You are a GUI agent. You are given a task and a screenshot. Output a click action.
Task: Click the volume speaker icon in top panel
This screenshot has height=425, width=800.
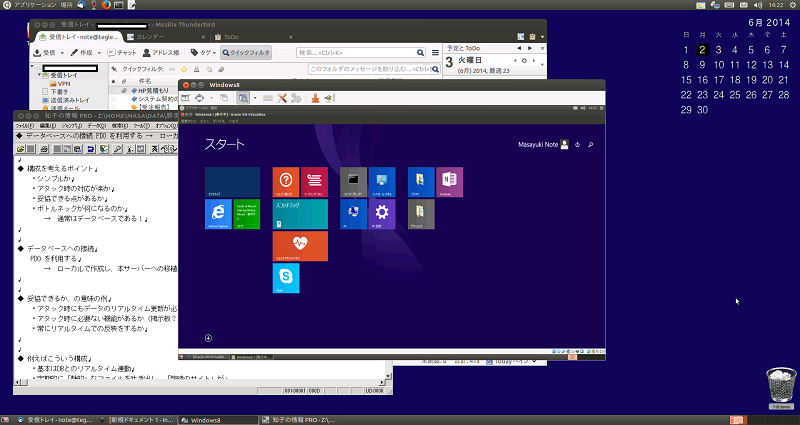[x=758, y=5]
